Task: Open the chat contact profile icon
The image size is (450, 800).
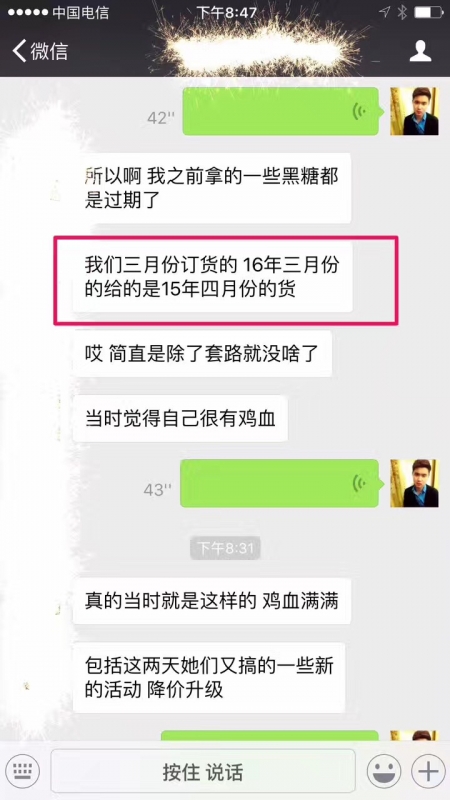Action: (420, 51)
